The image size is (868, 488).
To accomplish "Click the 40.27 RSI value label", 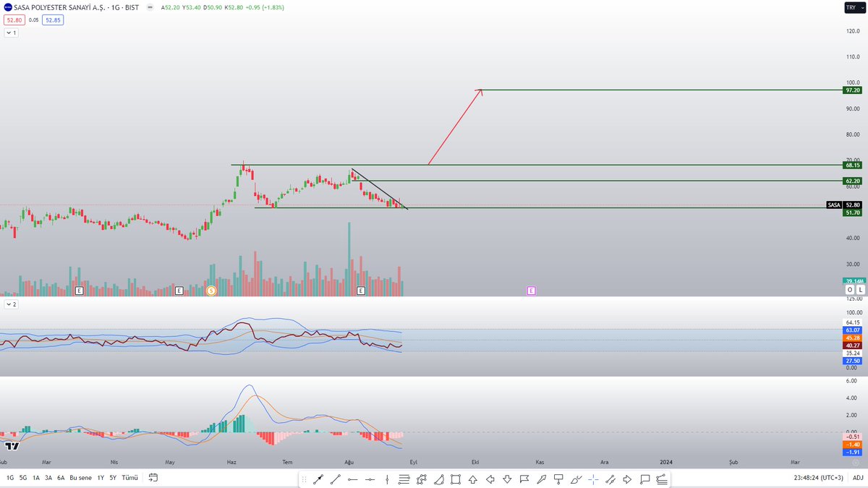I will [x=853, y=346].
